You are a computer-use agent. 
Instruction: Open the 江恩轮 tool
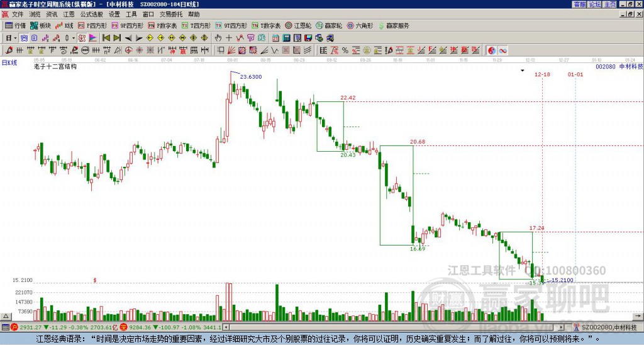click(x=298, y=25)
